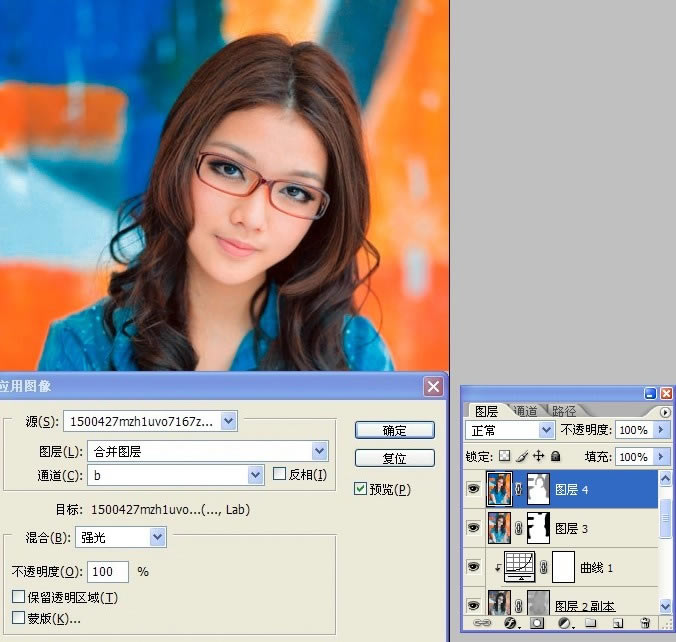This screenshot has height=642, width=676.
Task: Select 图层 3 layer mask thumbnail
Action: (x=538, y=528)
